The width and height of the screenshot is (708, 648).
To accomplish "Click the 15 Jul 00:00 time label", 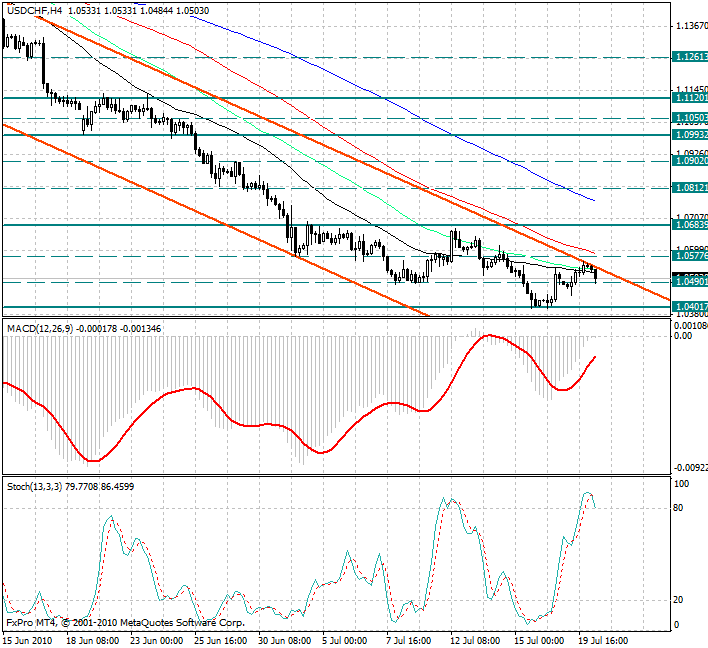I will (540, 641).
